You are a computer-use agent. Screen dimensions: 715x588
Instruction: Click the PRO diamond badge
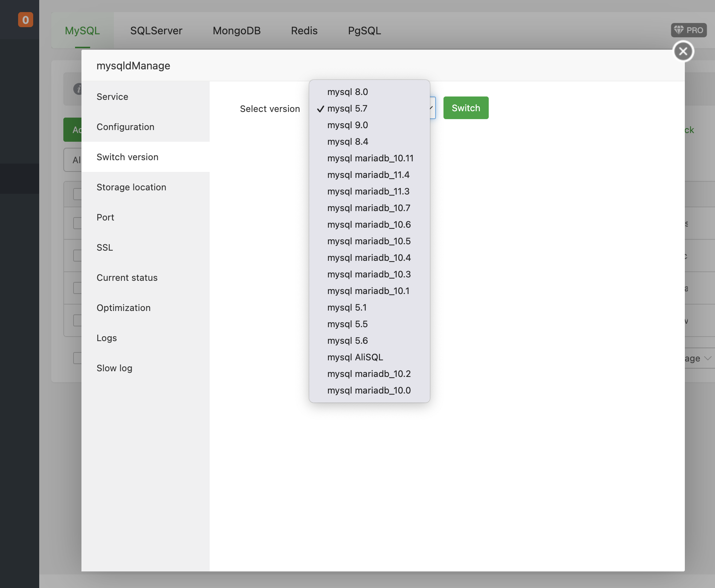click(x=689, y=30)
